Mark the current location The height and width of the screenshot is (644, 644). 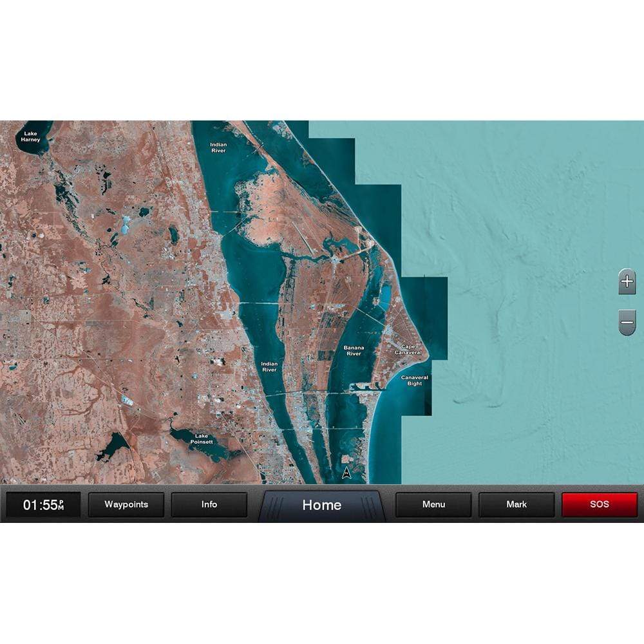(516, 505)
